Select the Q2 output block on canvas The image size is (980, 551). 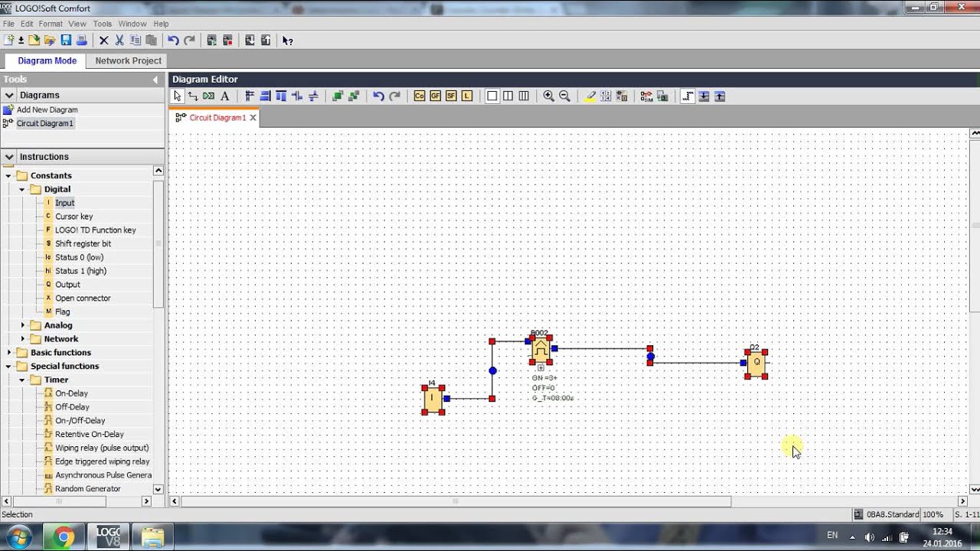(756, 363)
